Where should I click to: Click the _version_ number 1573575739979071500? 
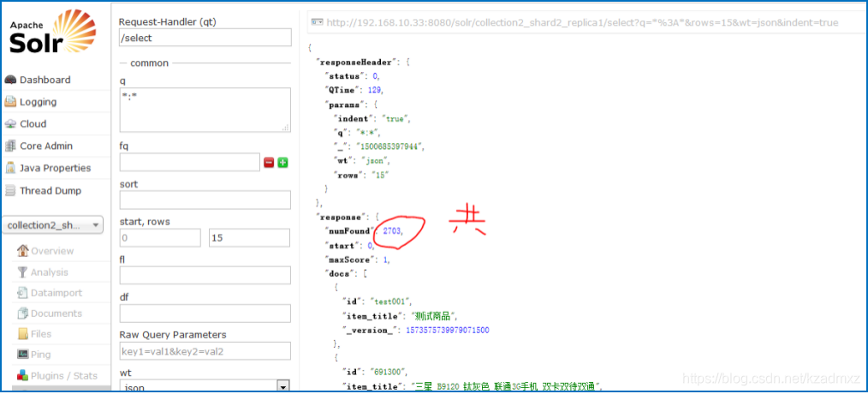pyautogui.click(x=448, y=331)
